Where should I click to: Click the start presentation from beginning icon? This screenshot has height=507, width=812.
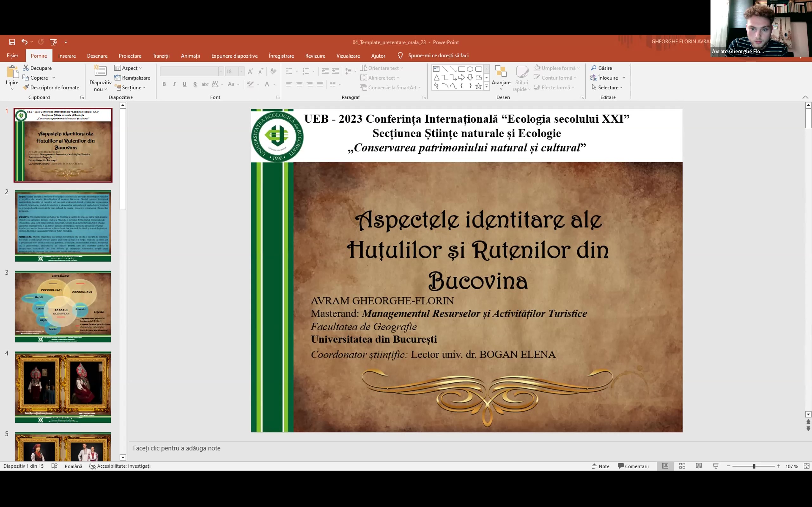tap(53, 42)
